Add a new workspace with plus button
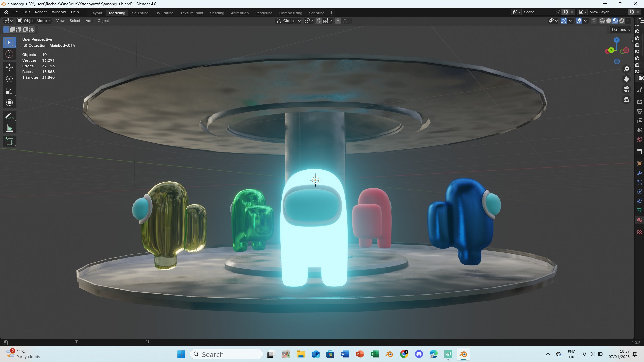Image resolution: width=644 pixels, height=362 pixels. [x=331, y=13]
